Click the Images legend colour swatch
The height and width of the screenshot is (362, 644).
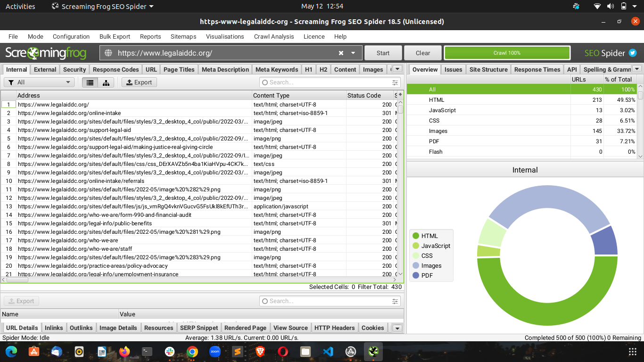[416, 265]
